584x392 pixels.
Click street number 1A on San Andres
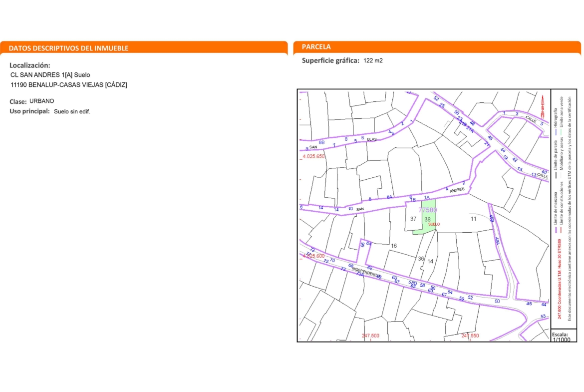click(426, 197)
